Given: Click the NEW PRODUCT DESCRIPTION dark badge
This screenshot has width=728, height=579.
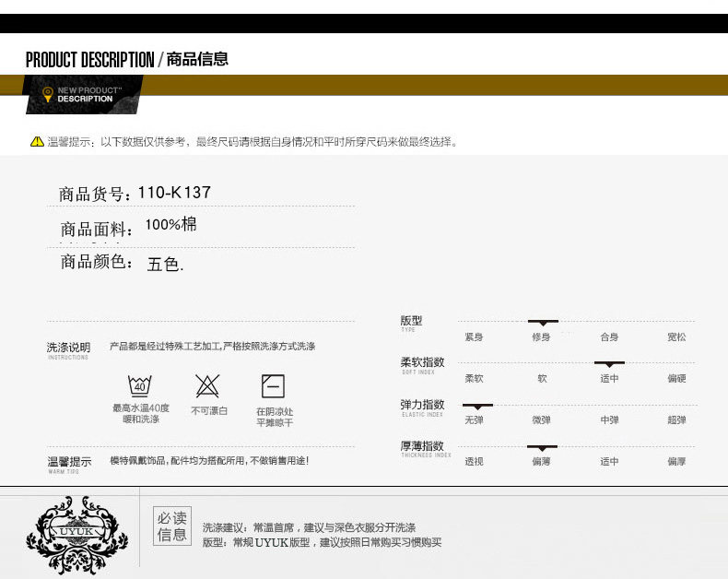Looking at the screenshot, I should pos(84,94).
